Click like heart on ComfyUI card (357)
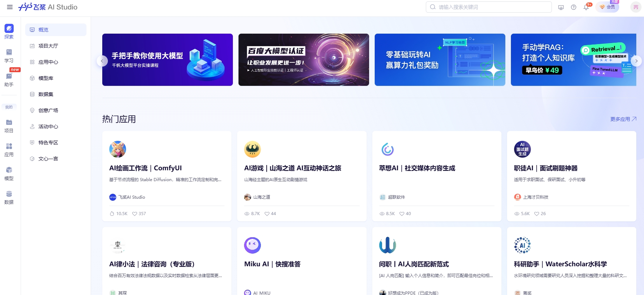644x295 pixels. 134,214
